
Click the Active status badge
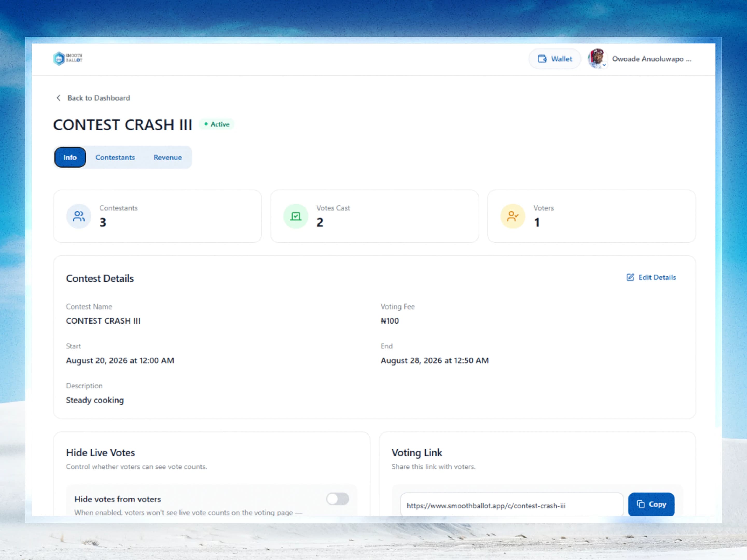[x=217, y=124]
